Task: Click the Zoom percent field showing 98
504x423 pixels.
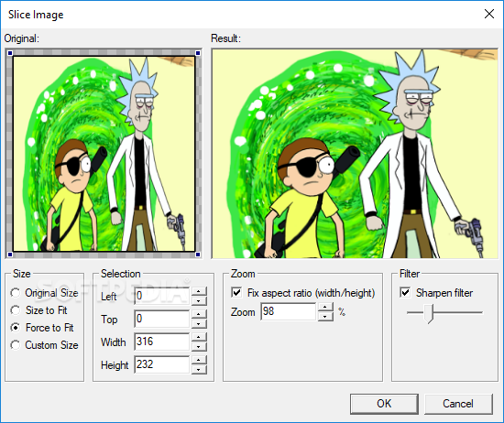Action: 289,311
